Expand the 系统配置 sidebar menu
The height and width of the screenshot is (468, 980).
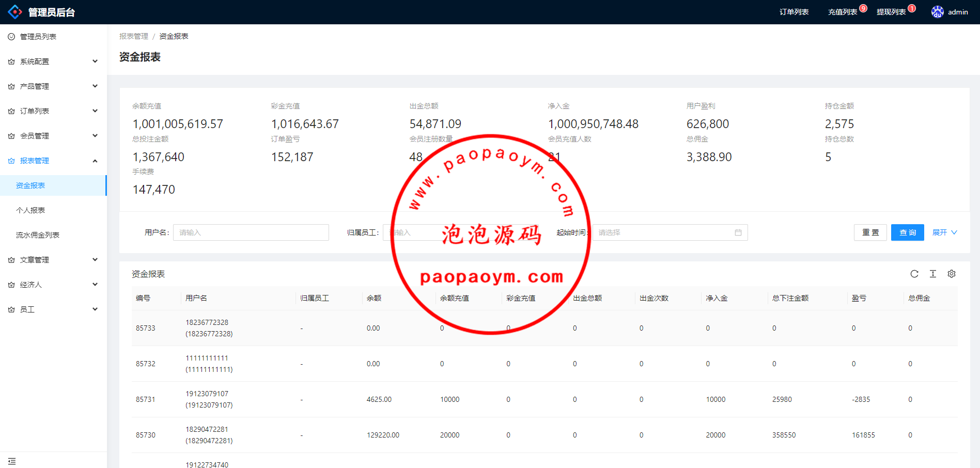(53, 61)
